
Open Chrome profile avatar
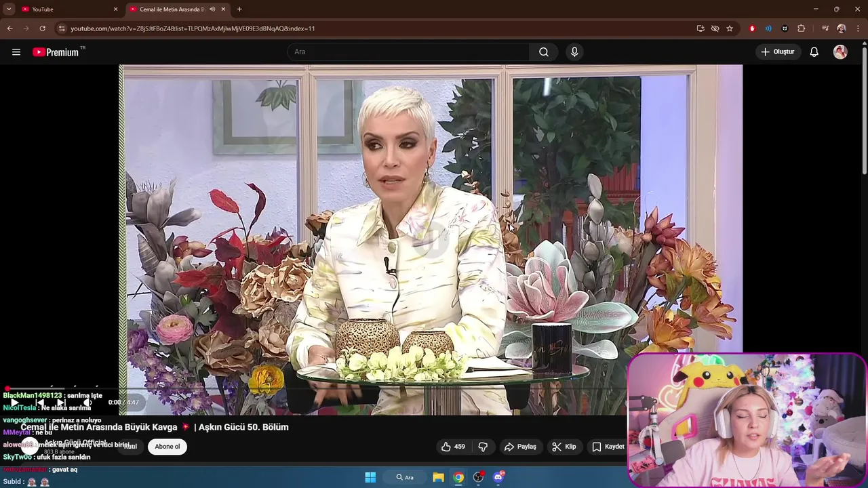point(842,28)
